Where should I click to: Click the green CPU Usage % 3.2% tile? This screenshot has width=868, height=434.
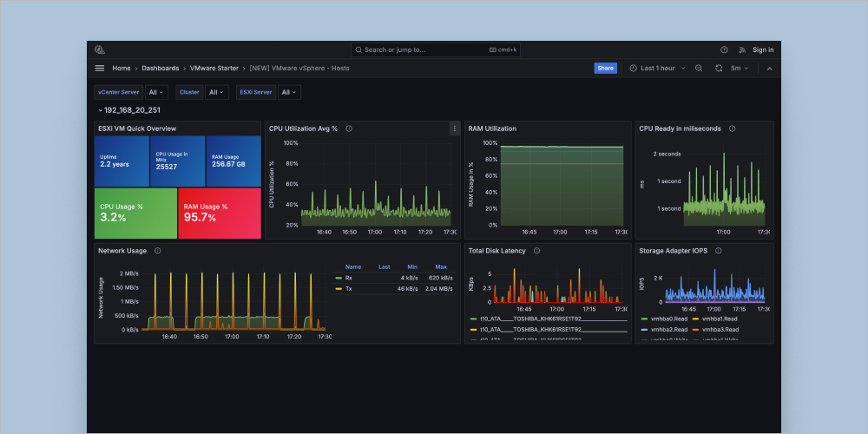coord(135,214)
